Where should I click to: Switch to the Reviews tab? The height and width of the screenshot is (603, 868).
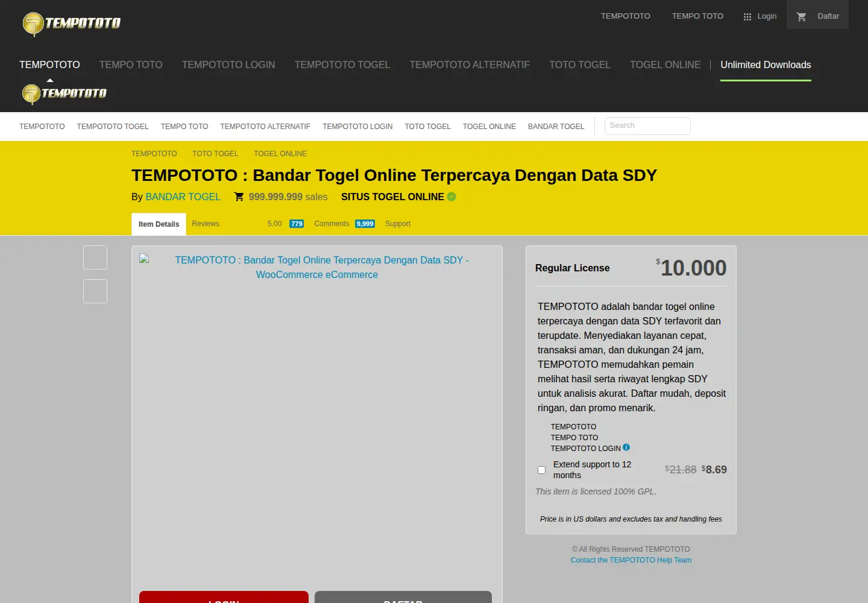[x=206, y=224]
